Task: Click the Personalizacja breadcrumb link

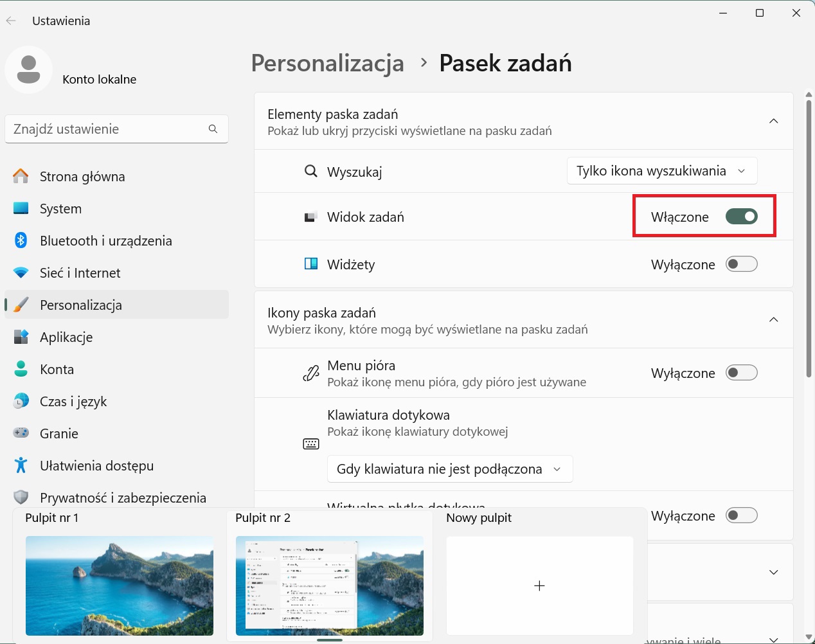Action: [x=328, y=63]
